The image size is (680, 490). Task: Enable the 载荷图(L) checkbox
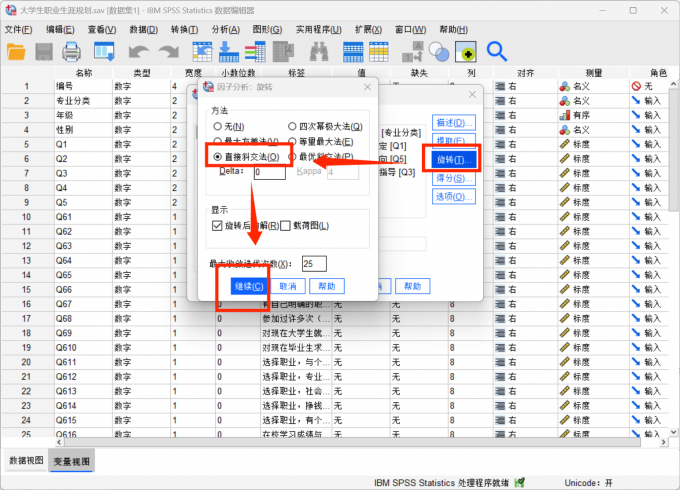pyautogui.click(x=285, y=226)
